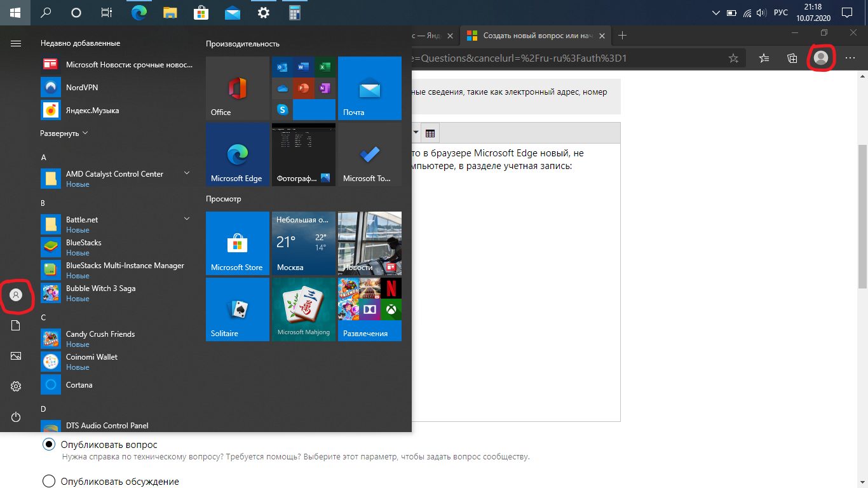Show hidden system tray icons
The height and width of the screenshot is (488, 868).
[716, 13]
